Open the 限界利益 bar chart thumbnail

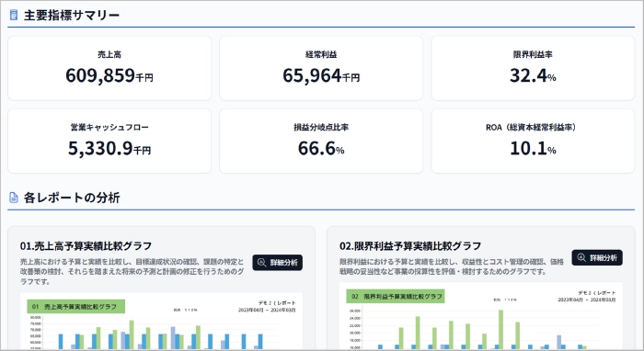pos(481,316)
